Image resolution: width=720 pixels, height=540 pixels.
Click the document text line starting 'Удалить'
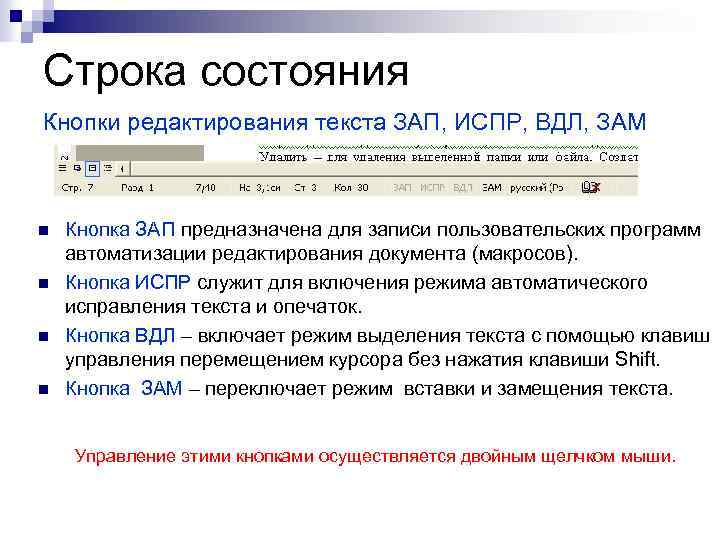point(448,157)
